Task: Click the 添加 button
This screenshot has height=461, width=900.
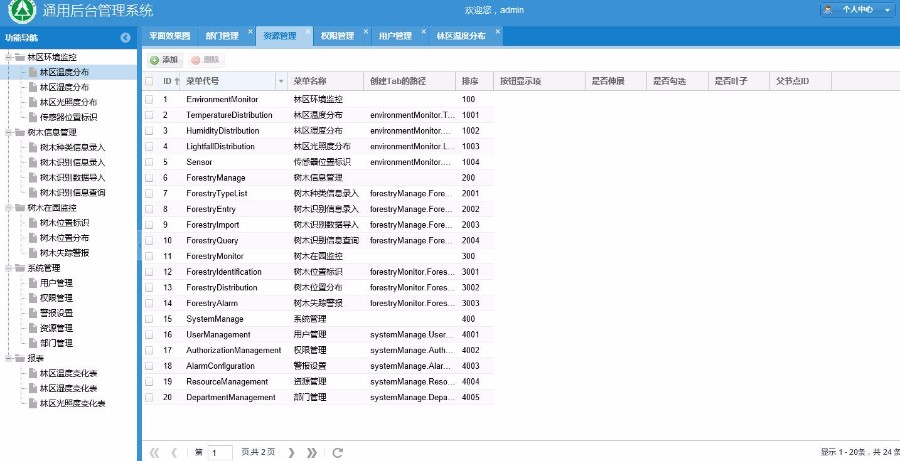Action: [165, 60]
